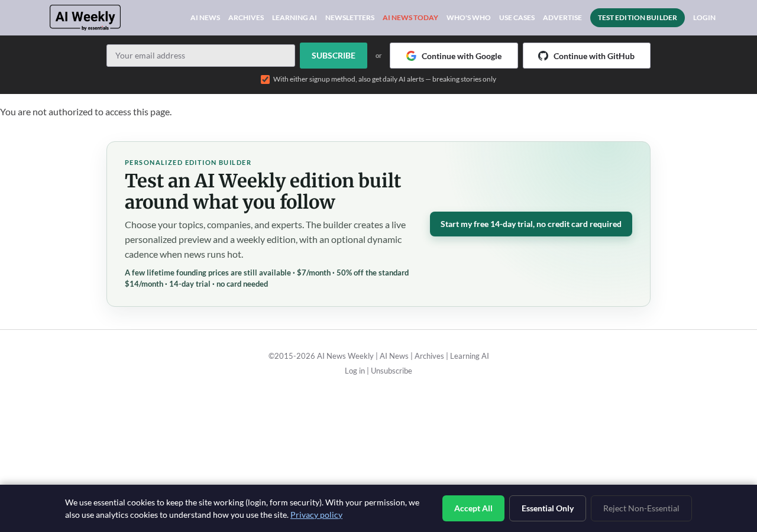Start the free 14-day trial
The height and width of the screenshot is (532, 757).
click(x=531, y=224)
